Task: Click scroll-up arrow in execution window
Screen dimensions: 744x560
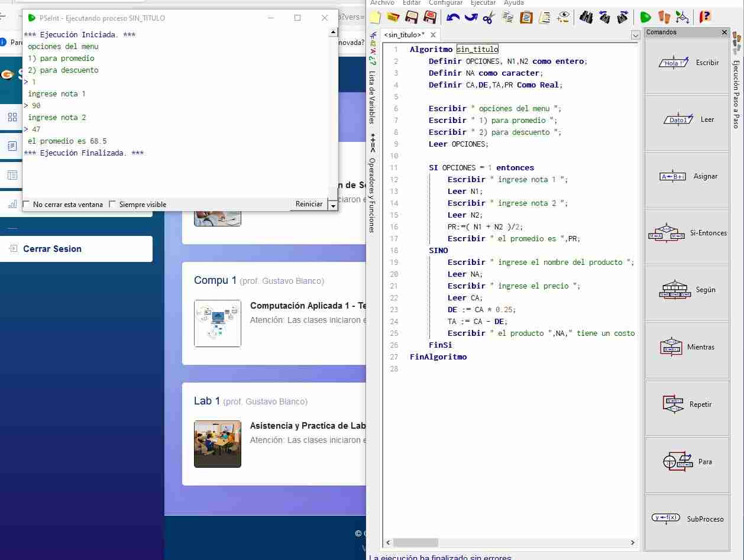Action: pyautogui.click(x=332, y=32)
